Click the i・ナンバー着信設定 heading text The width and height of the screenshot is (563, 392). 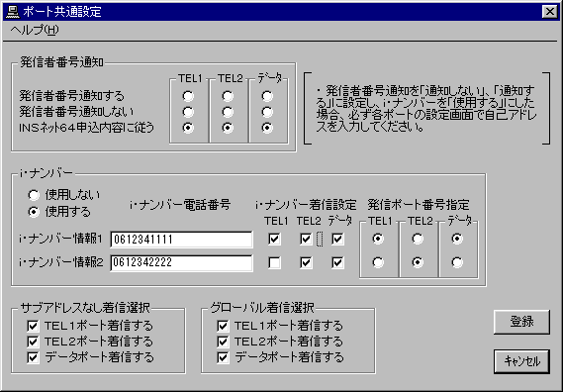[306, 205]
